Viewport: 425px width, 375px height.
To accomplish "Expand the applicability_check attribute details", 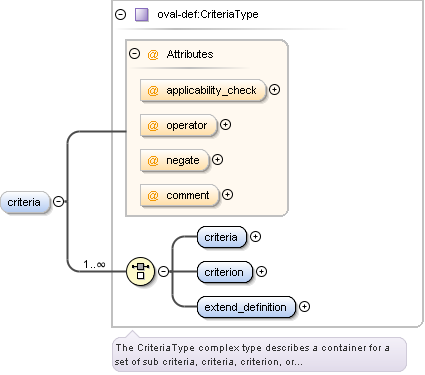I will [274, 90].
